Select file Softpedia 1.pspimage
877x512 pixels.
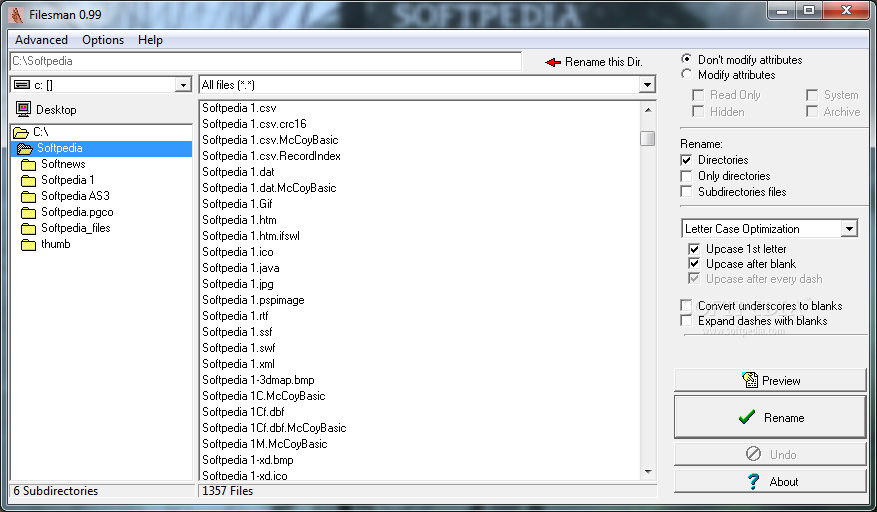pos(253,300)
